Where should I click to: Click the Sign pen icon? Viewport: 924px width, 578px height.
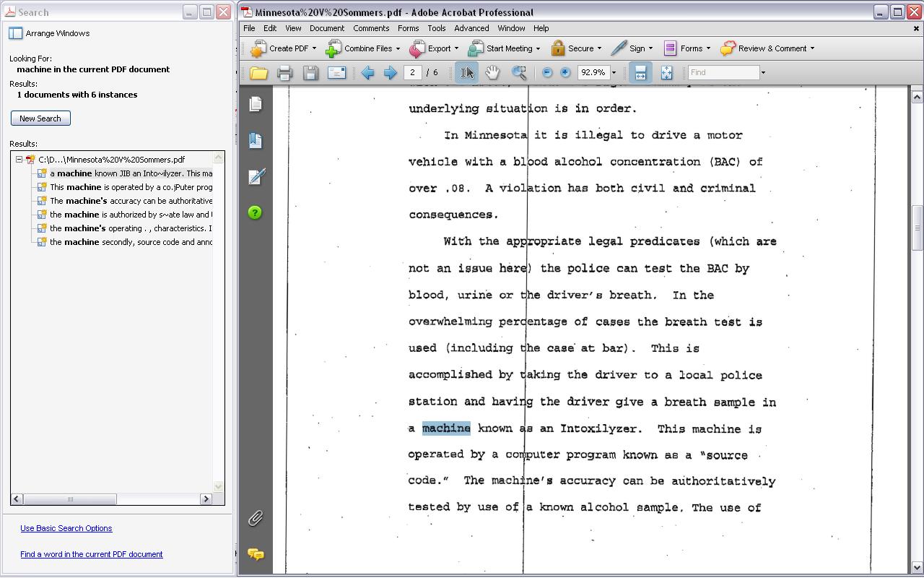coord(619,48)
